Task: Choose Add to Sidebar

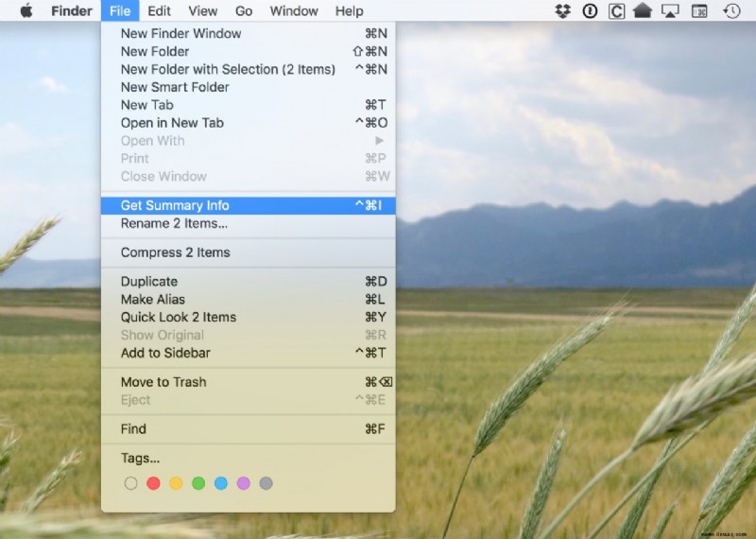Action: tap(249, 353)
